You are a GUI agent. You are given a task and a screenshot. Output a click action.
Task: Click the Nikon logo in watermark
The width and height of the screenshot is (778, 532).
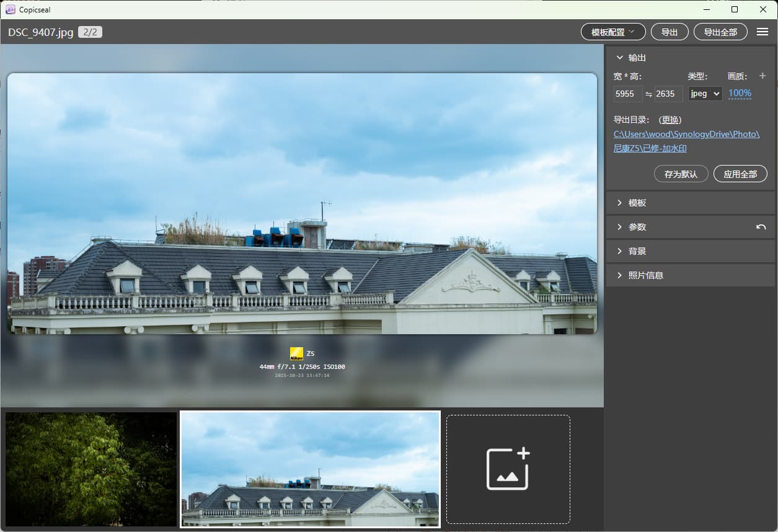click(x=296, y=353)
